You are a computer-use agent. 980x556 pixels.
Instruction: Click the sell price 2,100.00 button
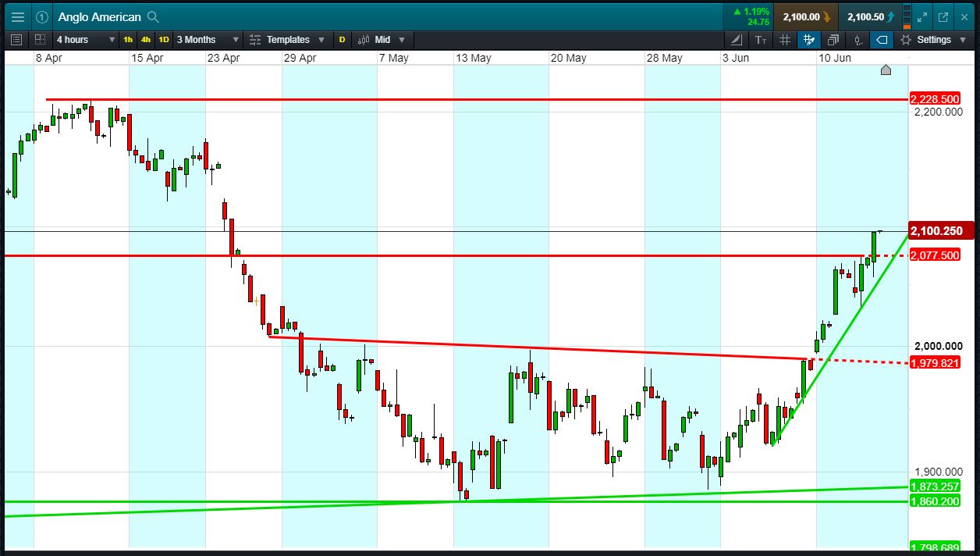(806, 16)
